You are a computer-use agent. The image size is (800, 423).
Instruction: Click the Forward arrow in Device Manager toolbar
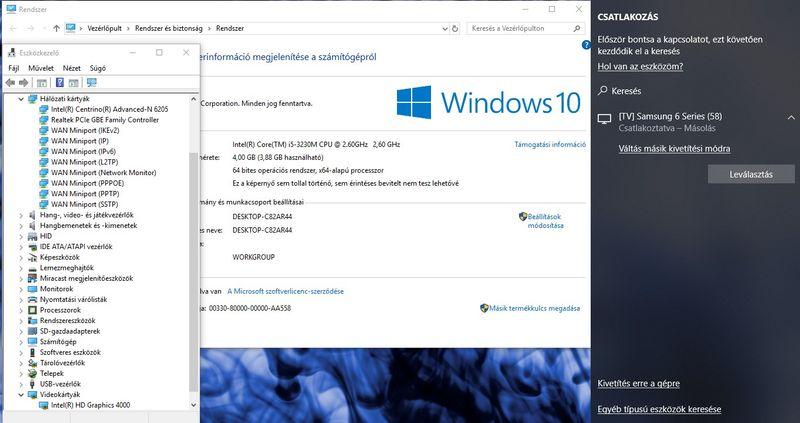[x=23, y=83]
